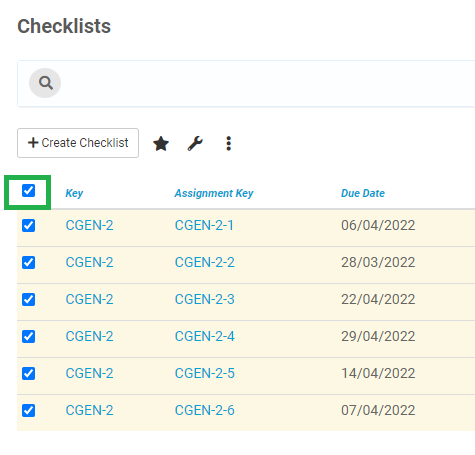The width and height of the screenshot is (475, 455).
Task: Click the magnifier search icon
Action: click(x=45, y=83)
